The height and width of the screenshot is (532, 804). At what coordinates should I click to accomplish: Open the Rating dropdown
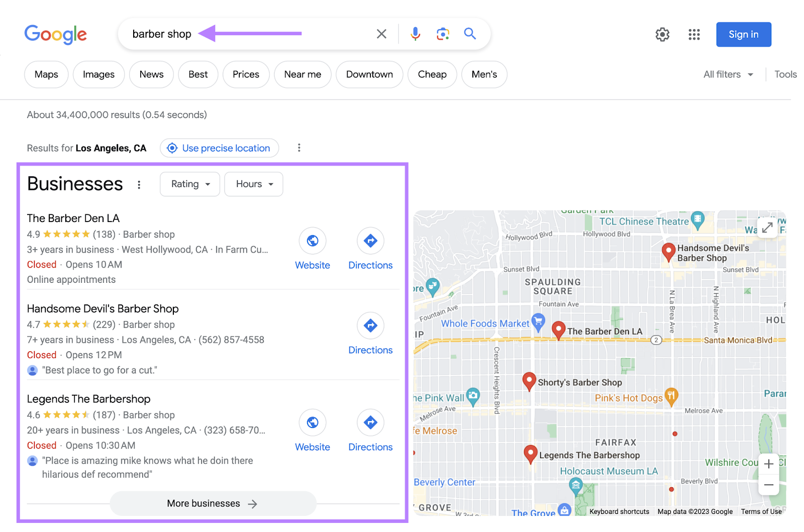190,184
